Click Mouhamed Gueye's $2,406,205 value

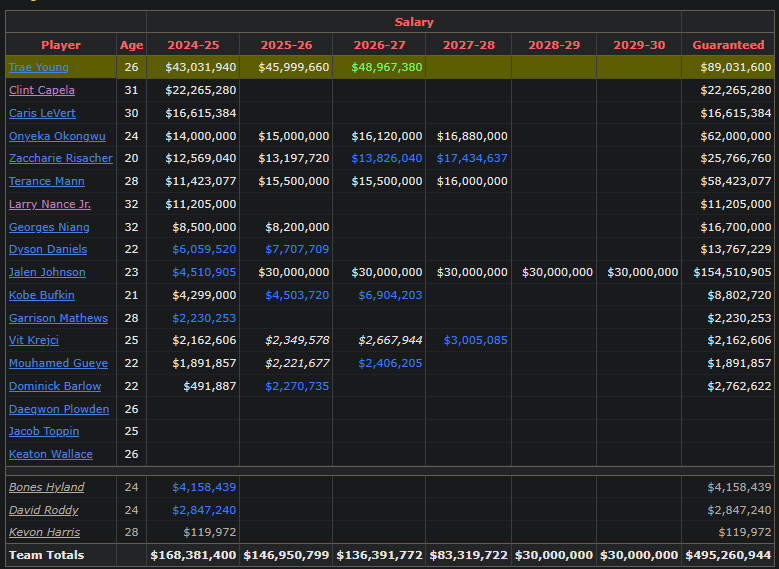390,363
